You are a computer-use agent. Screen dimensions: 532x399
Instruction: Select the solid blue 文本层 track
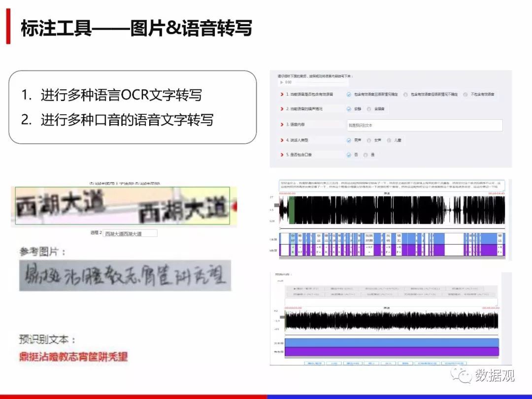(x=392, y=343)
